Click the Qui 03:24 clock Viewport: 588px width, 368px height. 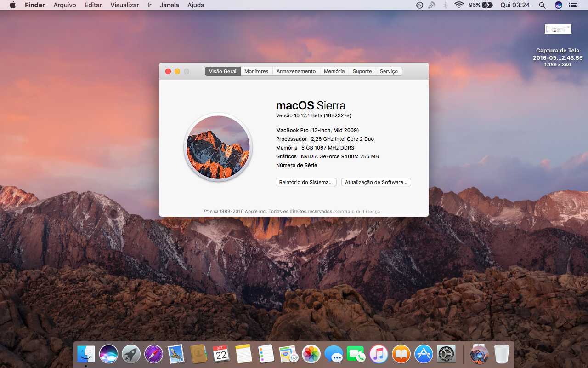tap(515, 5)
